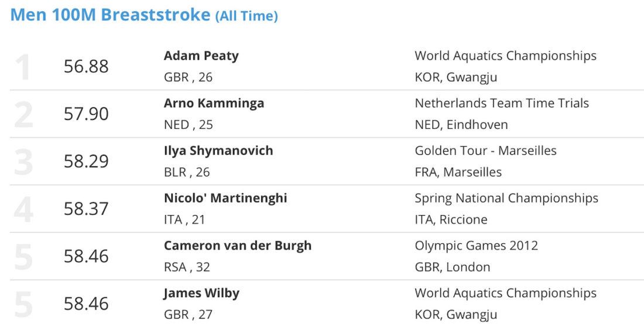This screenshot has height=326, width=644.
Task: Select Cameron van der Burgh's 58.46 time
Action: click(86, 256)
